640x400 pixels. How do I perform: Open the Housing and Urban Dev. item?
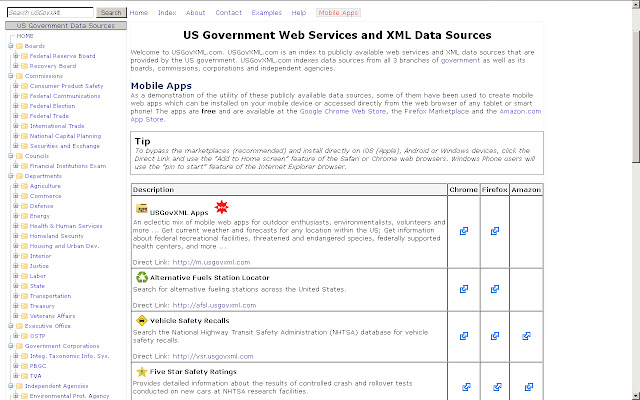point(64,246)
